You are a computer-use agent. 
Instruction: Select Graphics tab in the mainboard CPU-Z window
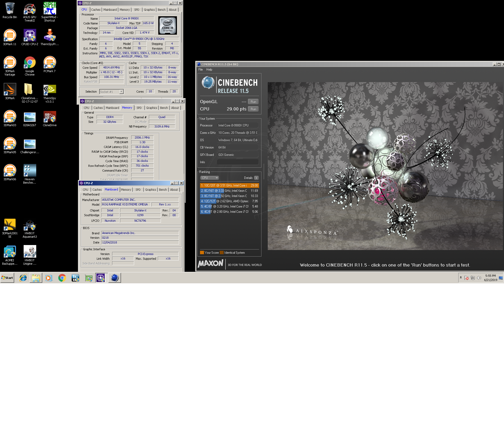tap(151, 190)
